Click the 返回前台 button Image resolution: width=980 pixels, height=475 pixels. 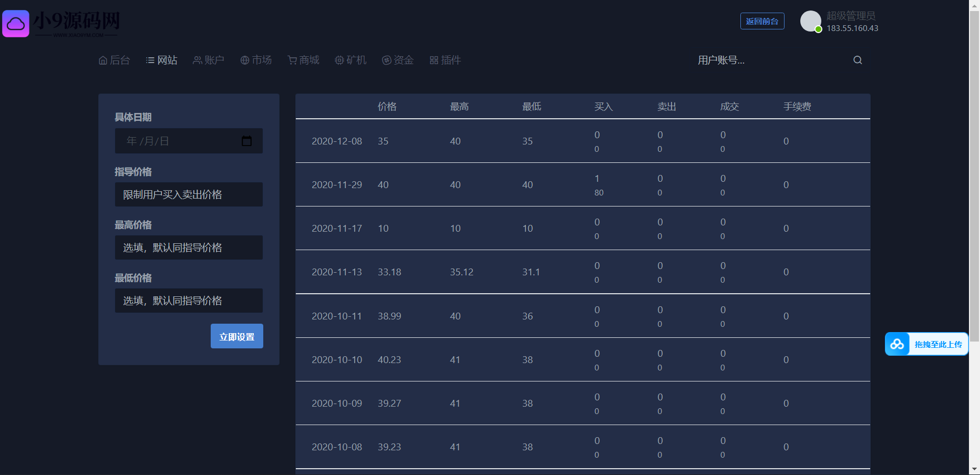762,21
